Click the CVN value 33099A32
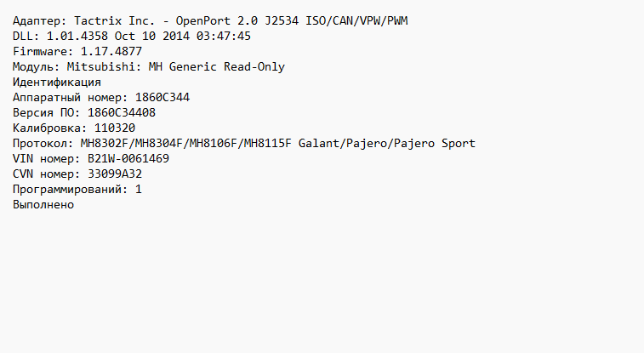The height and width of the screenshot is (353, 644). point(115,174)
